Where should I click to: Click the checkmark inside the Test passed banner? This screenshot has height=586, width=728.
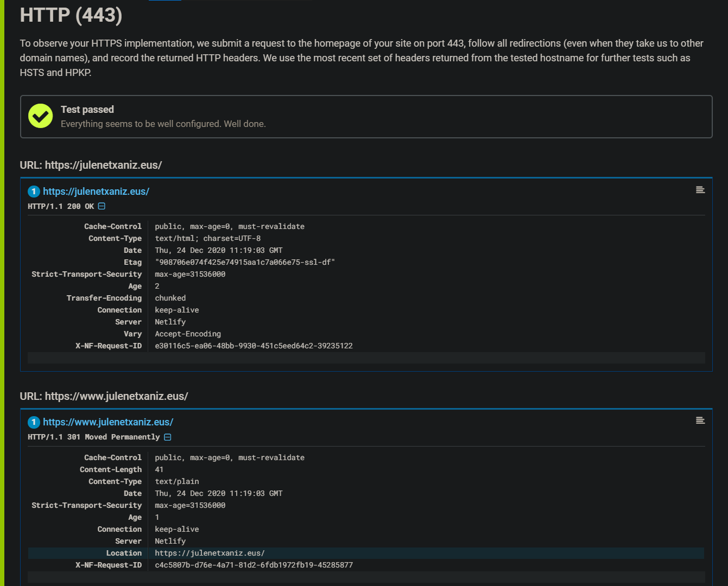point(40,116)
